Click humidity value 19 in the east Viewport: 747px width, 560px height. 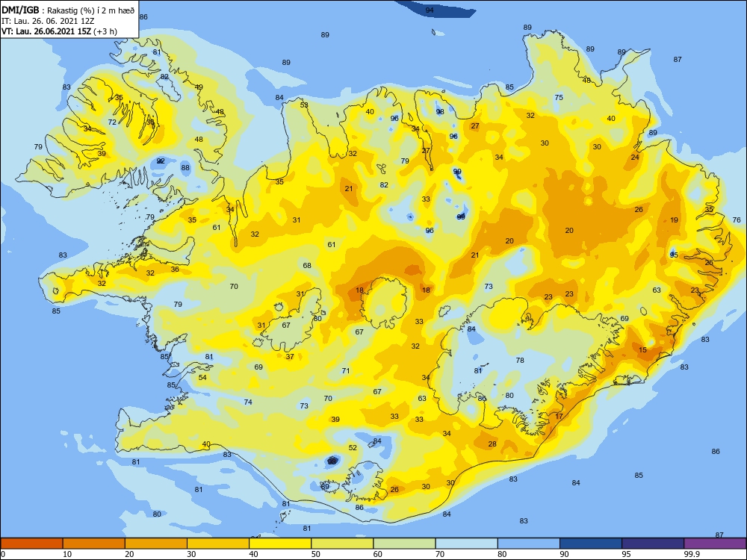coord(674,220)
